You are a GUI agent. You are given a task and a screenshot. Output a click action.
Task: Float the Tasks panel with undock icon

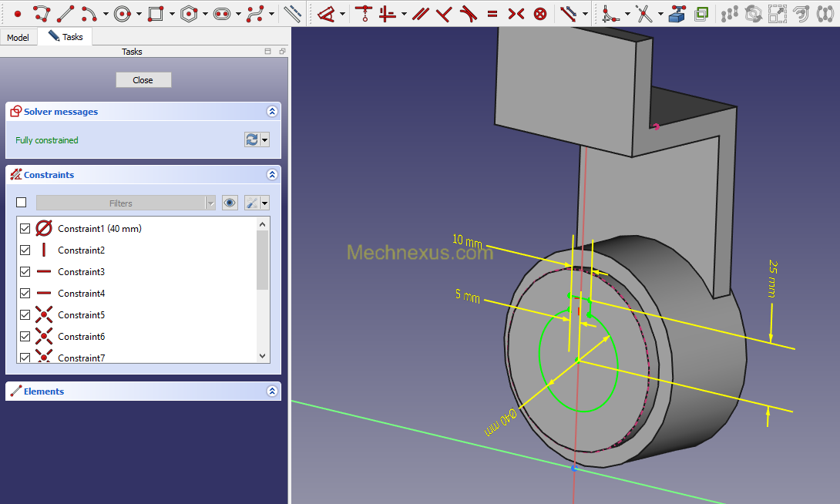(282, 52)
